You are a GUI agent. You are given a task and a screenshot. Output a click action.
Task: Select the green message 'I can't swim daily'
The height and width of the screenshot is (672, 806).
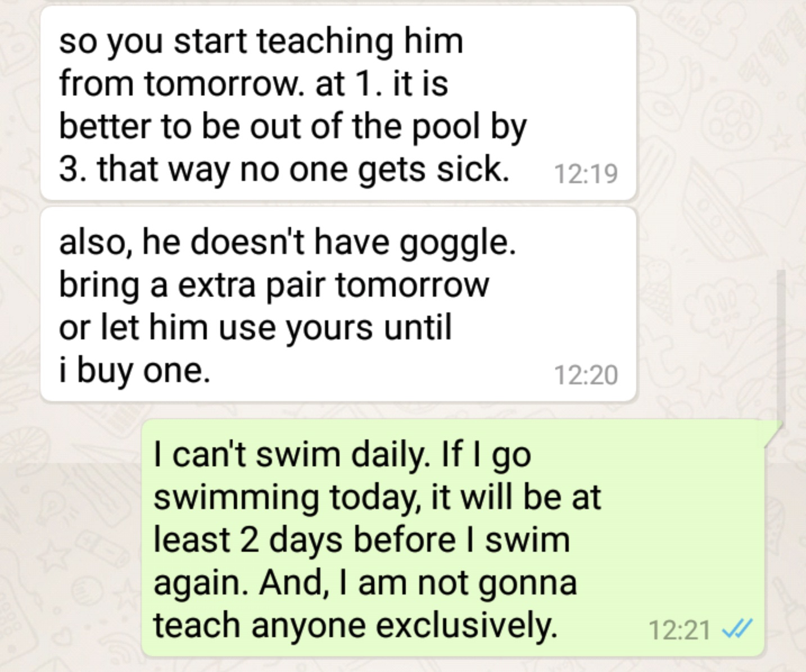point(453,538)
